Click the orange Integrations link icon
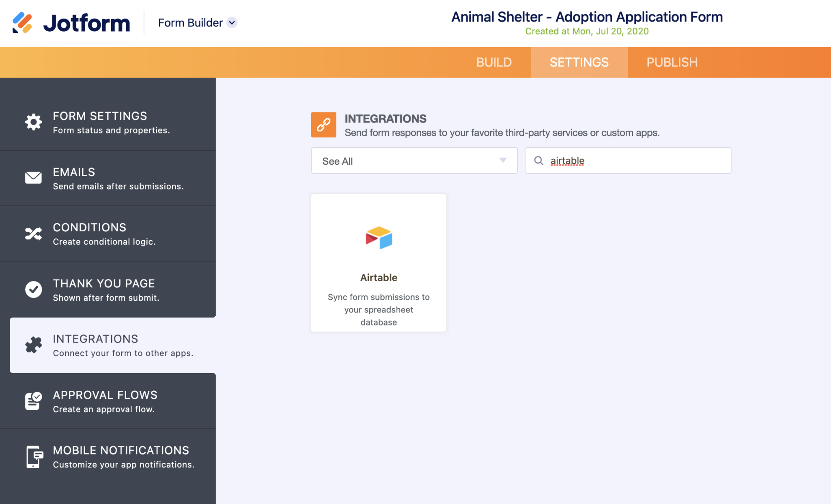This screenshot has height=504, width=831. [323, 125]
